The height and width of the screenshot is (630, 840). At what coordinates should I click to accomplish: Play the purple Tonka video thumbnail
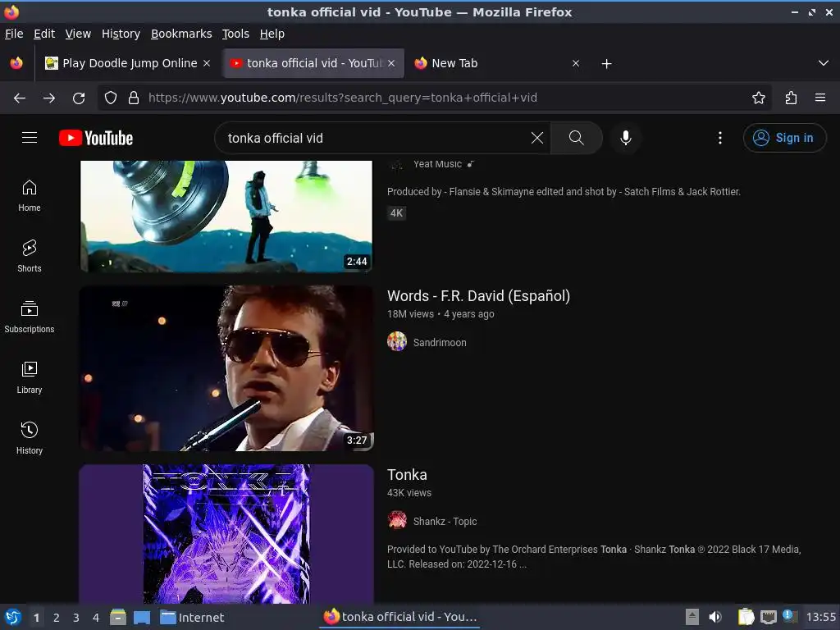tap(226, 533)
